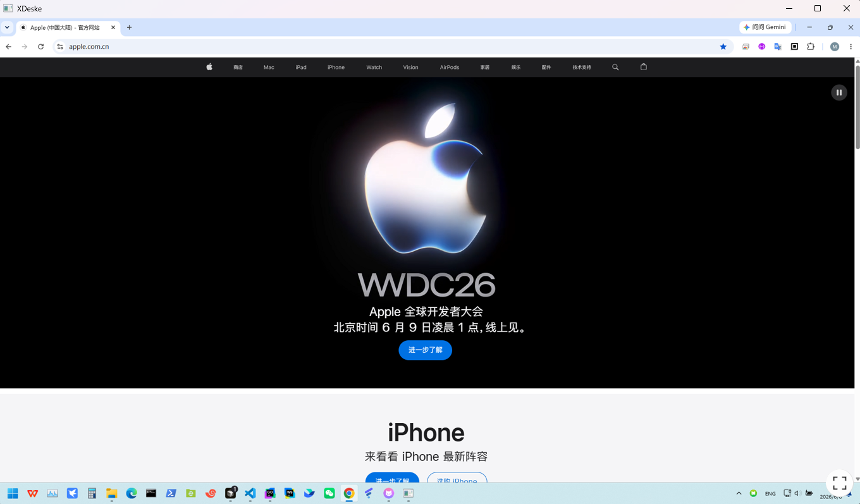Image resolution: width=860 pixels, height=504 pixels.
Task: Open Chrome's three-dot menu
Action: coord(851,47)
